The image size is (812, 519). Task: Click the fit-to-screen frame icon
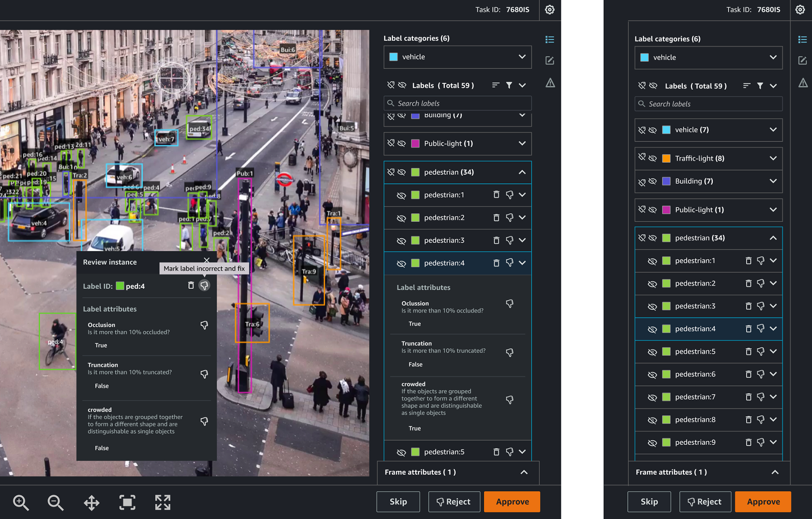click(x=127, y=502)
